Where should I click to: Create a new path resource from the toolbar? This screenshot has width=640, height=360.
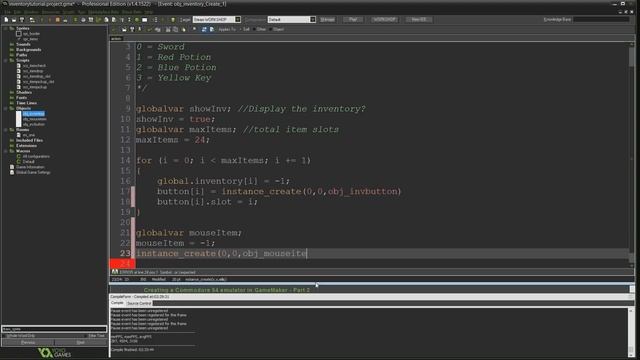(98, 20)
